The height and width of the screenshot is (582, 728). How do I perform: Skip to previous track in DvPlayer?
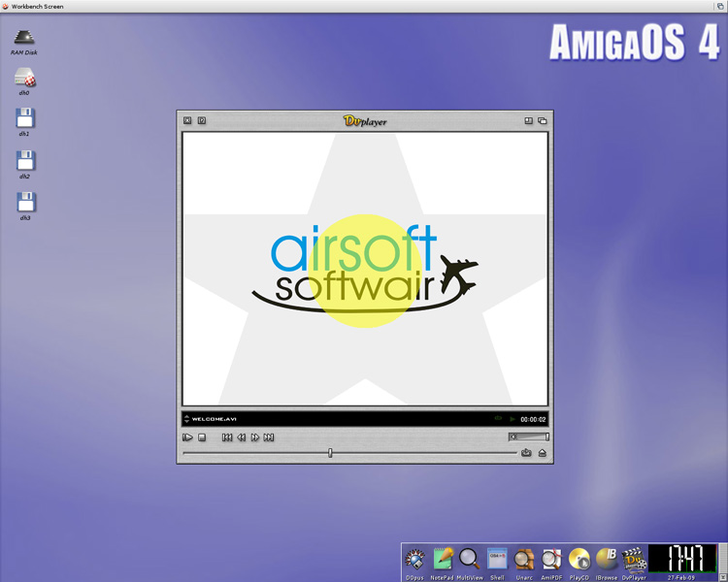[227, 437]
